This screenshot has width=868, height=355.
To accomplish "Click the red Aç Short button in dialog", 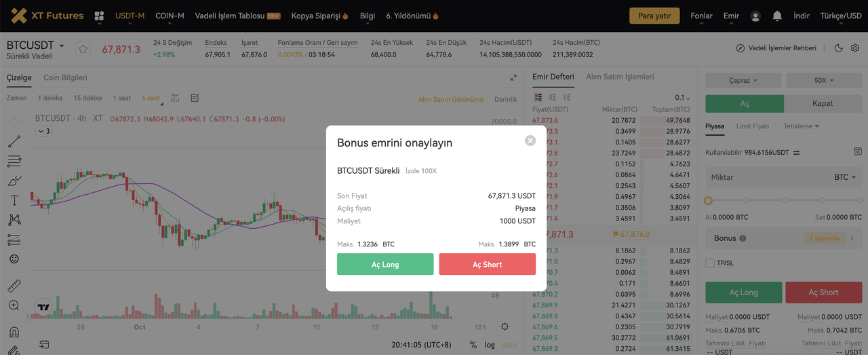I will pos(487,264).
